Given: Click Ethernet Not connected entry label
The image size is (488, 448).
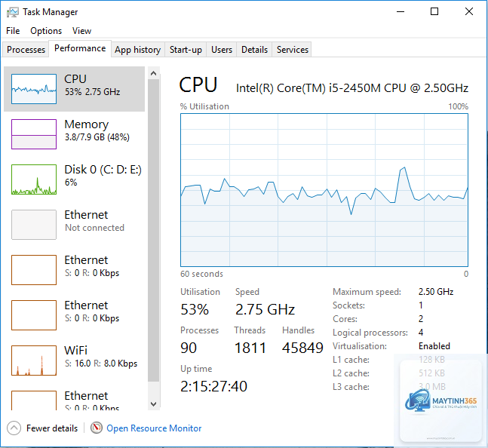Looking at the screenshot, I should click(94, 221).
